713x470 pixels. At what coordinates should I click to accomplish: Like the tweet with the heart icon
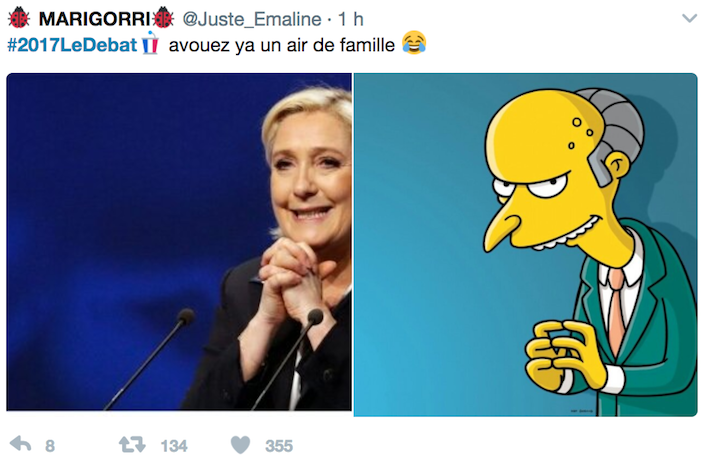(241, 445)
